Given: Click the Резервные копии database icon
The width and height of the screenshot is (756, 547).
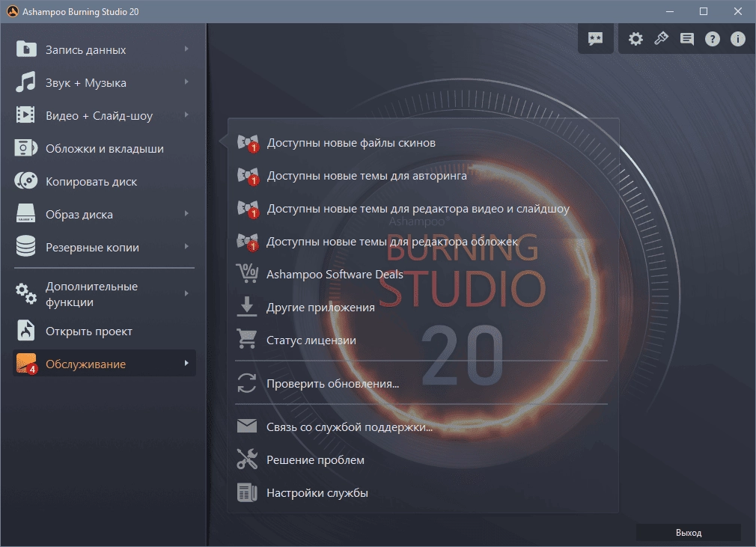Looking at the screenshot, I should (x=26, y=246).
